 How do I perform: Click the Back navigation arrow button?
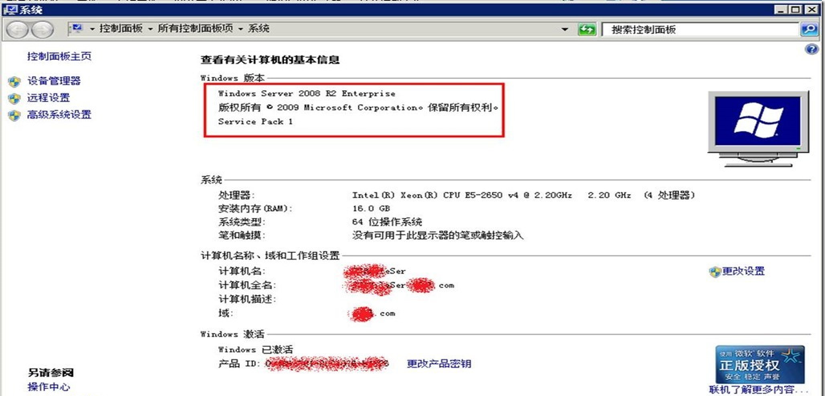pos(17,29)
